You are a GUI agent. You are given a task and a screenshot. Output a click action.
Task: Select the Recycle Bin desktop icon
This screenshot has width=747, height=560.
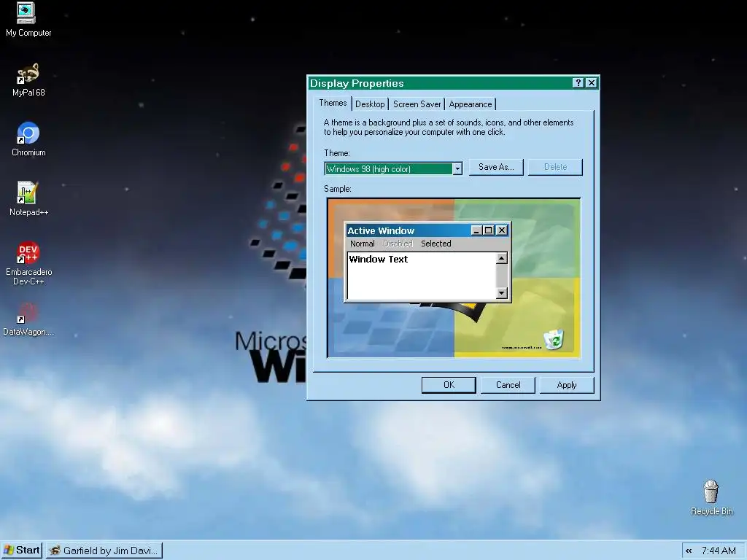[x=711, y=497]
